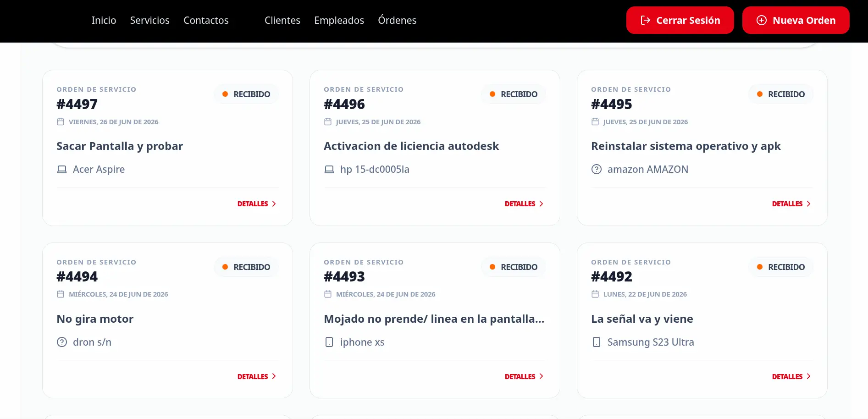Click the RECIBIDO status badge on order #4494
Screen dimensions: 868x419
click(x=246, y=267)
